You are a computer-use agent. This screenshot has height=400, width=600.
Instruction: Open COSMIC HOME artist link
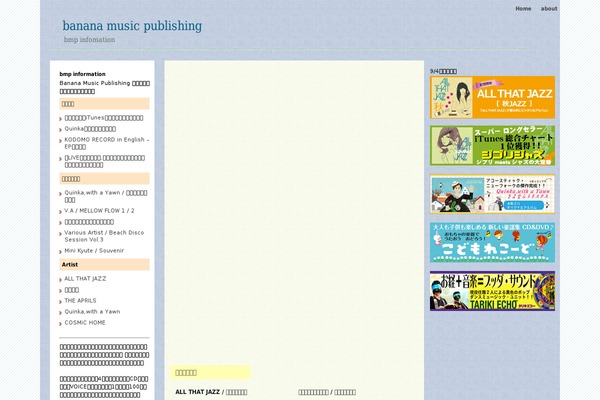(x=85, y=323)
